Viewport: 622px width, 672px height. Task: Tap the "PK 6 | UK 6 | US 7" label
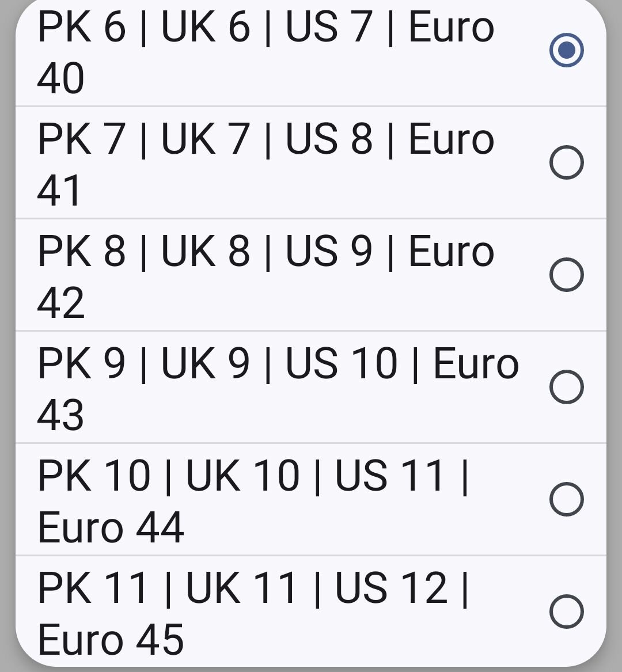pyautogui.click(x=205, y=28)
